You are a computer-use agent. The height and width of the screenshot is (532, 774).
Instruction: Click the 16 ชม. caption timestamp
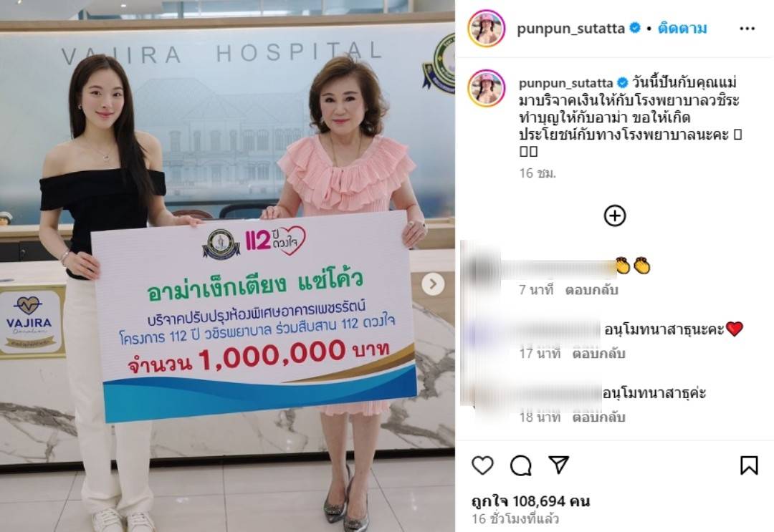537,173
